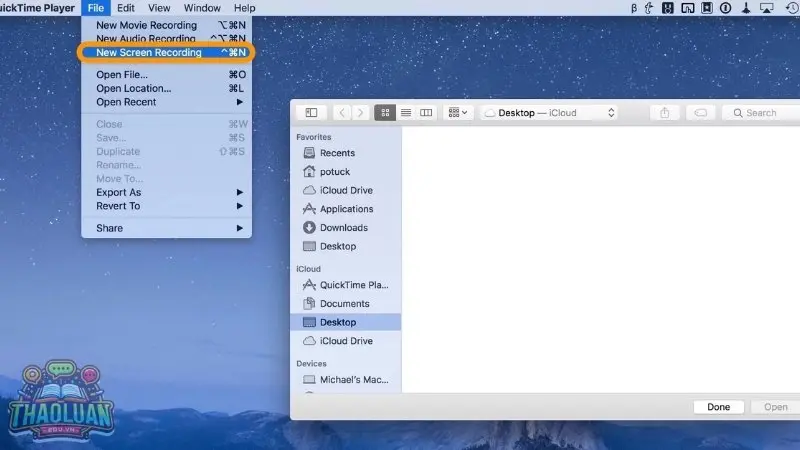
Task: Expand the Export As submenu
Action: tap(166, 192)
